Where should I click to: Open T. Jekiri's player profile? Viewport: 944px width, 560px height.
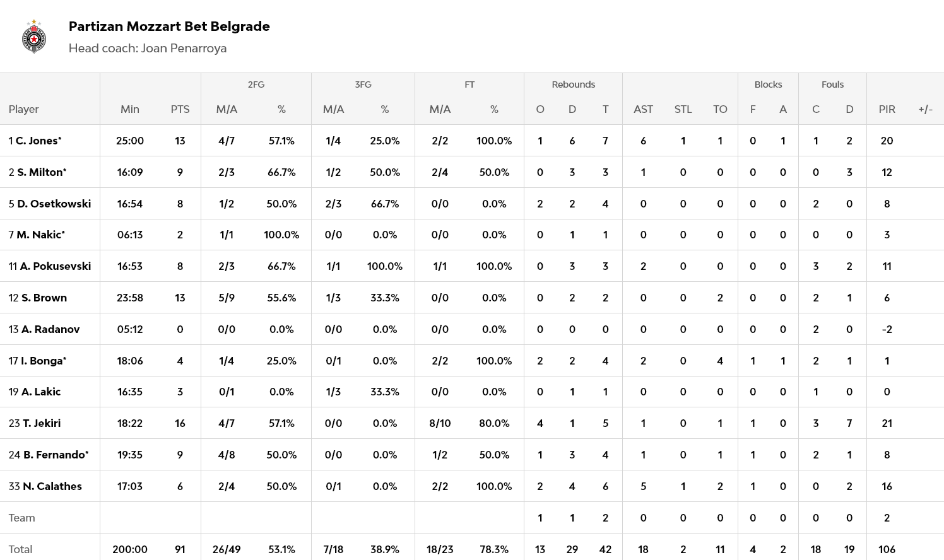(42, 423)
